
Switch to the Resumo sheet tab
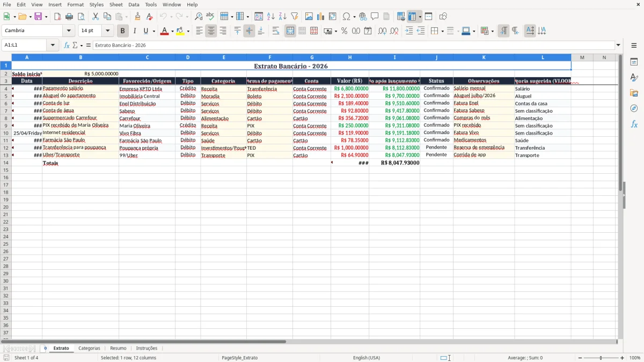click(x=118, y=348)
